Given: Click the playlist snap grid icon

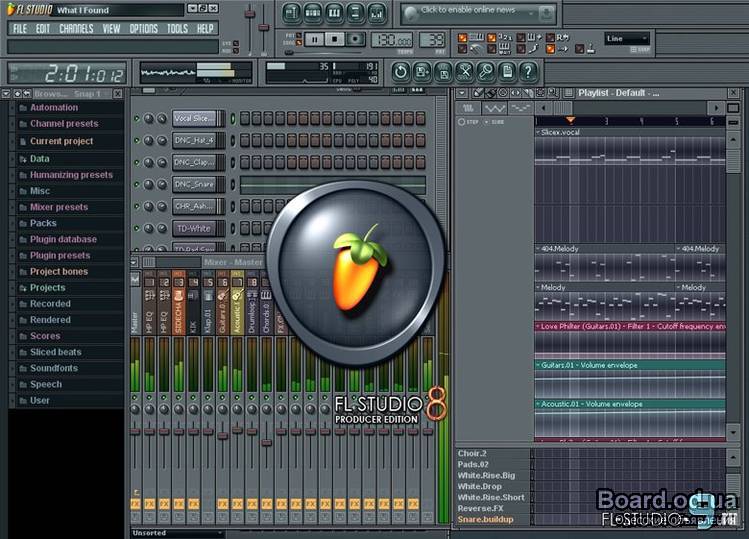Looking at the screenshot, I should [x=568, y=93].
